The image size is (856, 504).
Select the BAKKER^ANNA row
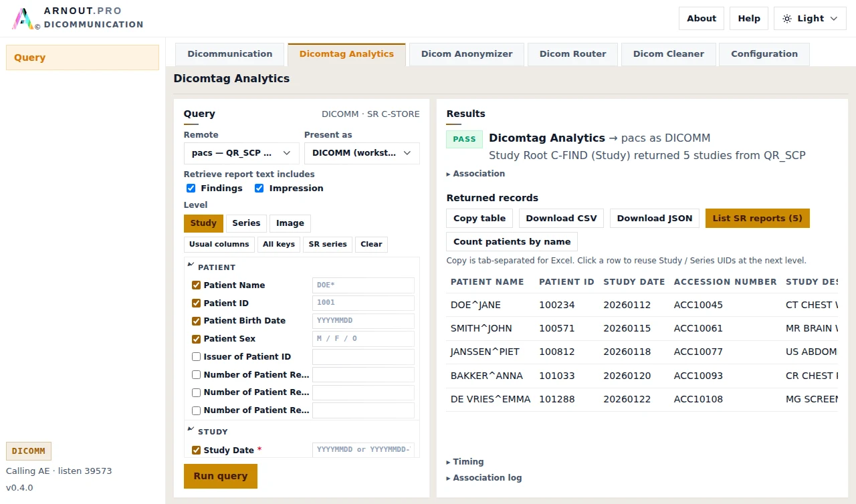tap(642, 376)
